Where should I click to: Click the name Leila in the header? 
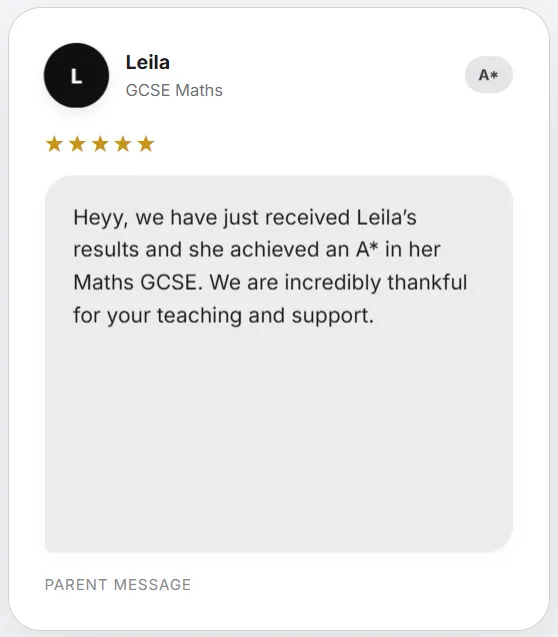click(x=148, y=63)
